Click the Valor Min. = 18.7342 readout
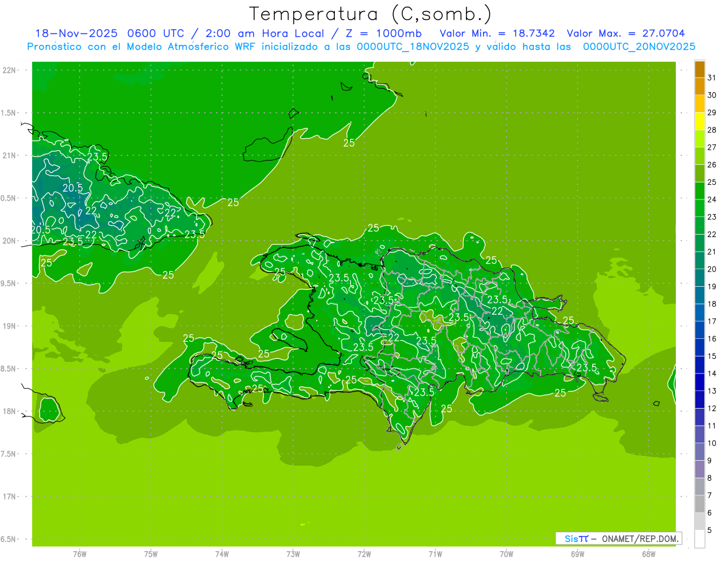 tap(497, 33)
